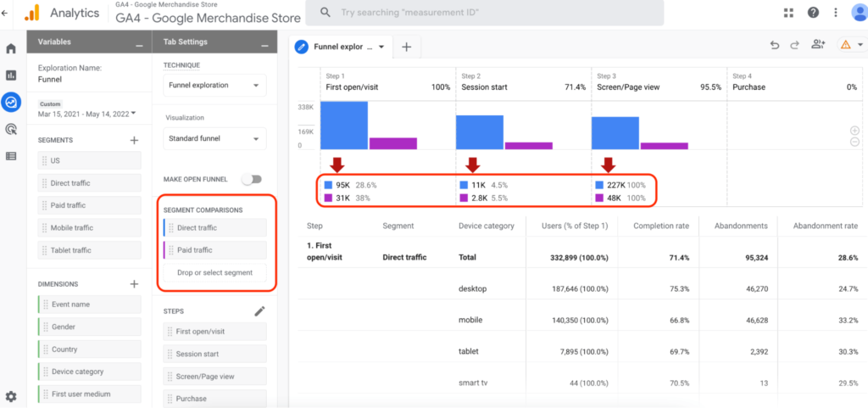This screenshot has width=868, height=408.
Task: Click the Event name dimension
Action: [x=89, y=305]
